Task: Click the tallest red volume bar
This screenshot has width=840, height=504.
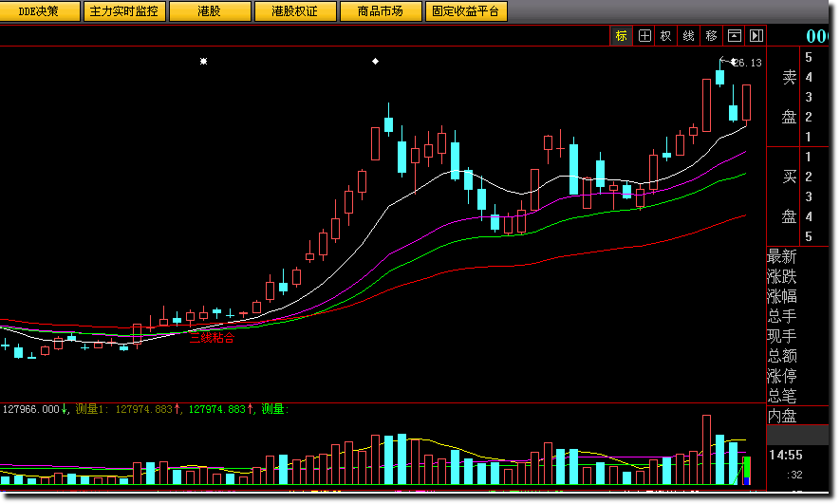Action: click(706, 449)
